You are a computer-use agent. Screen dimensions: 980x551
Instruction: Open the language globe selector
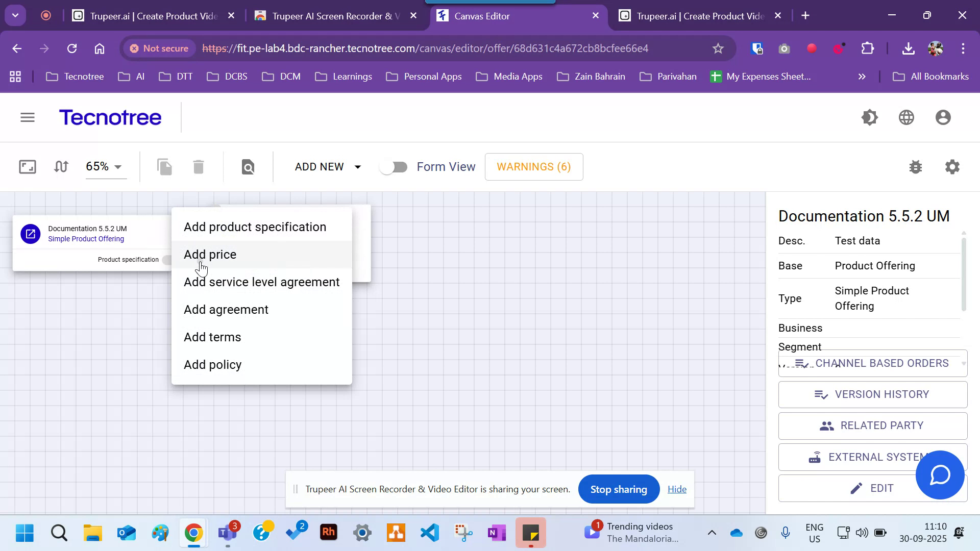pyautogui.click(x=906, y=117)
